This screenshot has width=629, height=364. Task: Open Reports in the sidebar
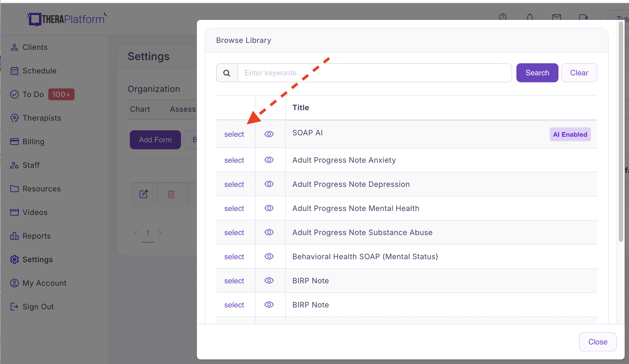pyautogui.click(x=30, y=236)
